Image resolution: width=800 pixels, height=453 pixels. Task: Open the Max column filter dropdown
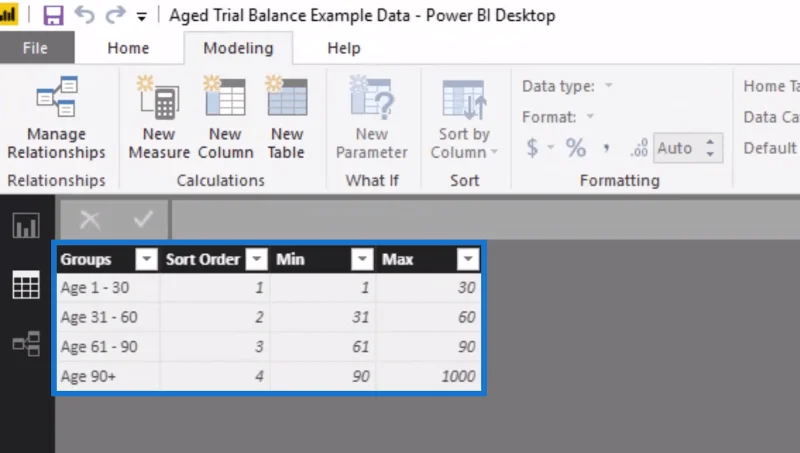(468, 259)
